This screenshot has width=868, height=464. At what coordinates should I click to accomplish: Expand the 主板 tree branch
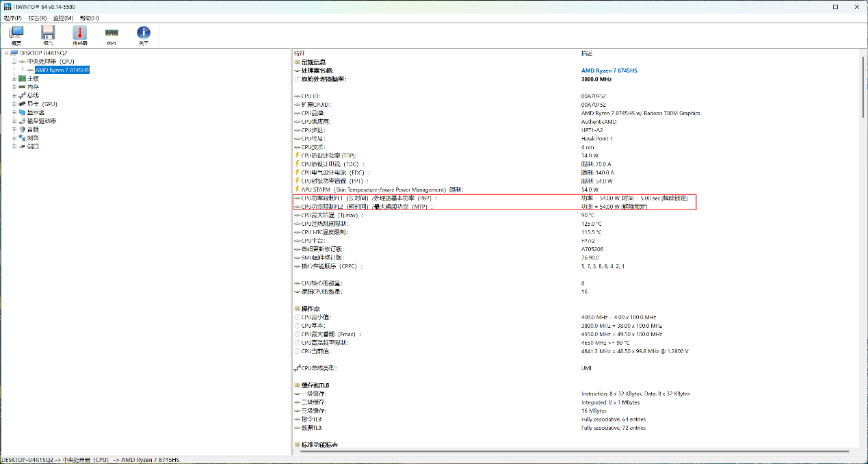click(x=14, y=79)
